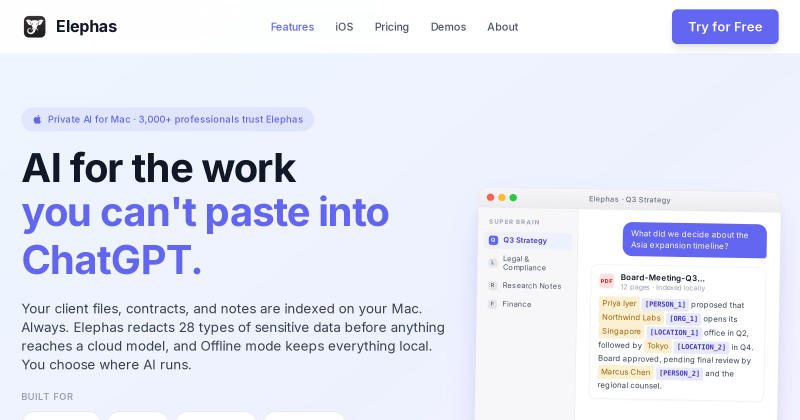The height and width of the screenshot is (420, 800).
Task: Open the Features nav link
Action: [x=292, y=27]
